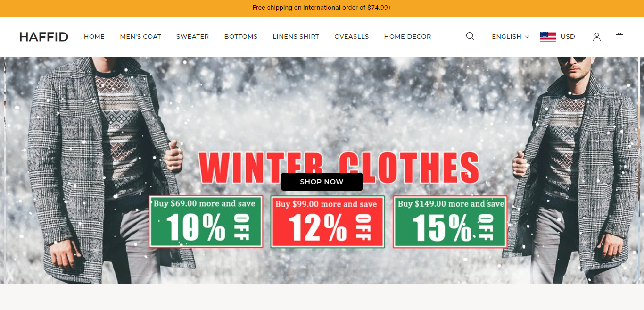Open the shopping bag cart icon

(619, 36)
